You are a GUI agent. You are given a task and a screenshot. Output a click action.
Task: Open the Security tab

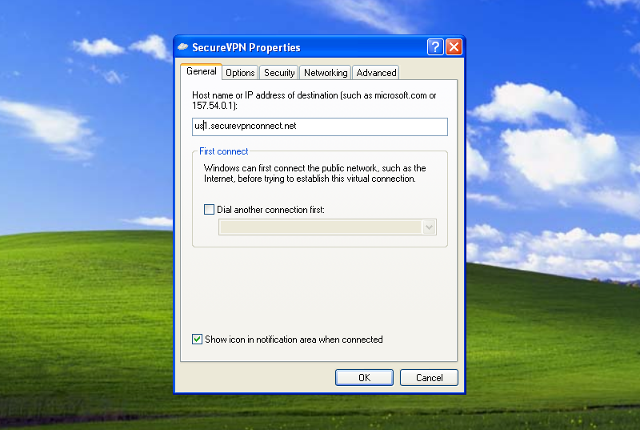[279, 73]
